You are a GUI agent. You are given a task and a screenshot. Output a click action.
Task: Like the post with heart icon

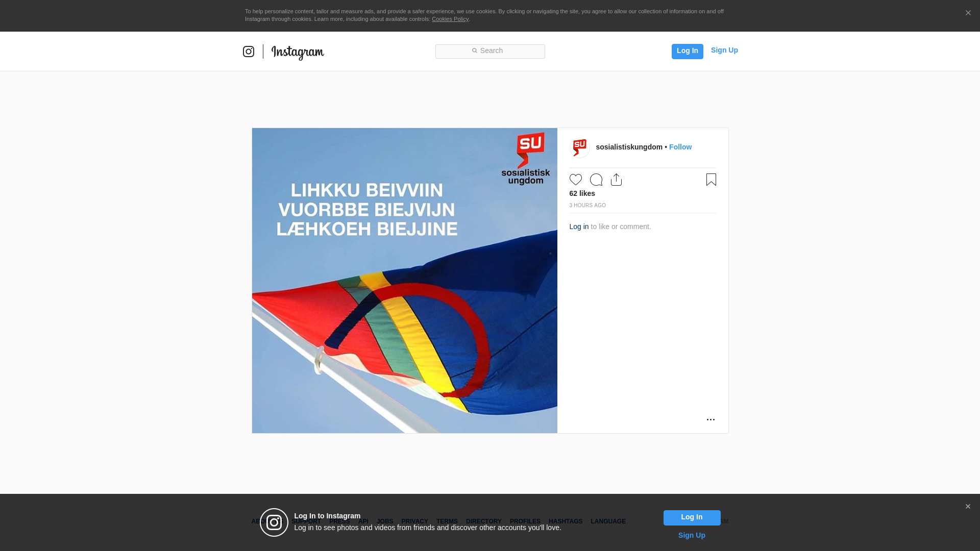pos(576,180)
